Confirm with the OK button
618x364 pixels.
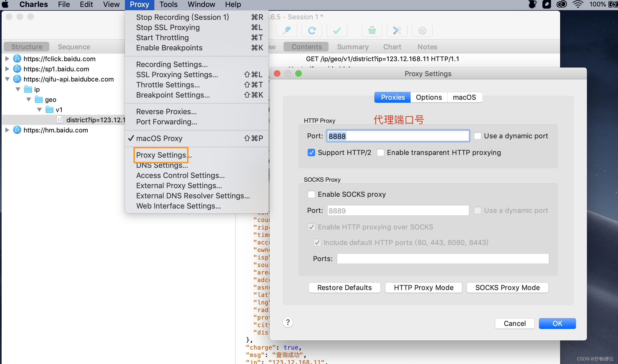(557, 324)
